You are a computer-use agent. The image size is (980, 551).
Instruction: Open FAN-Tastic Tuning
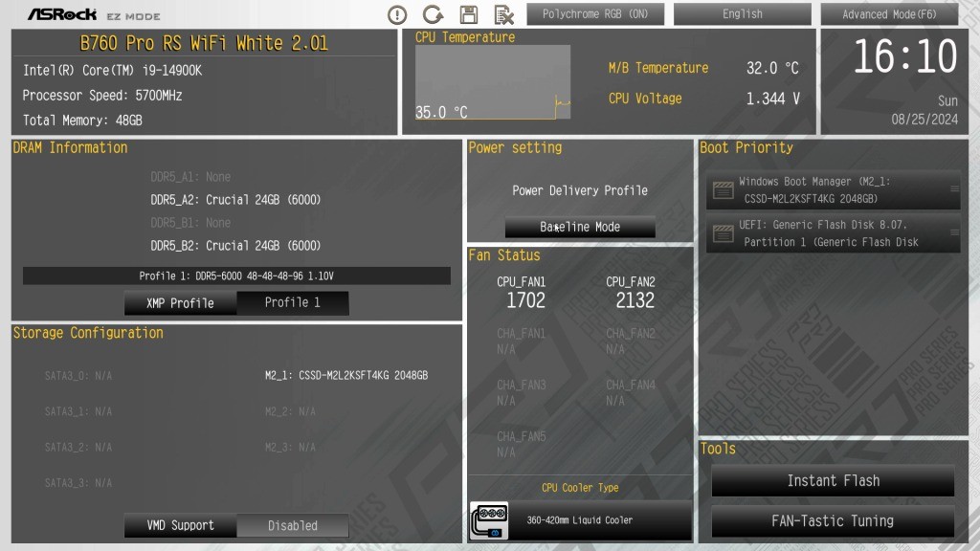point(833,520)
